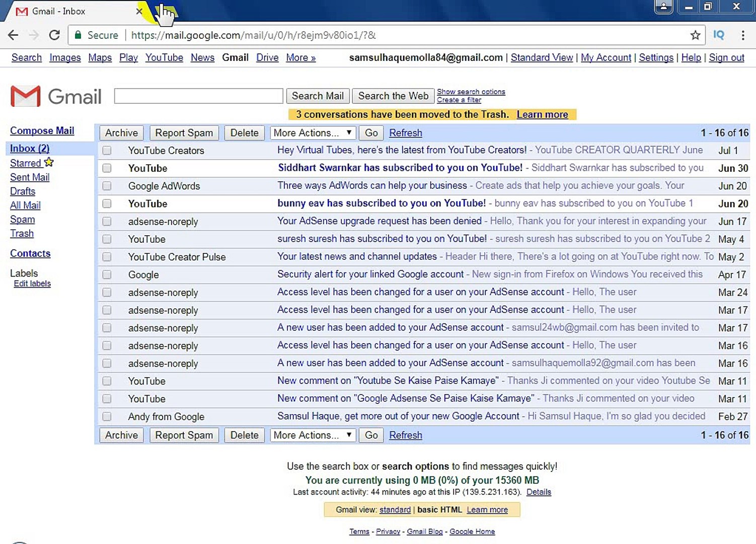Viewport: 756px width, 544px height.
Task: Open the Chrome three-dot menu
Action: [x=743, y=35]
